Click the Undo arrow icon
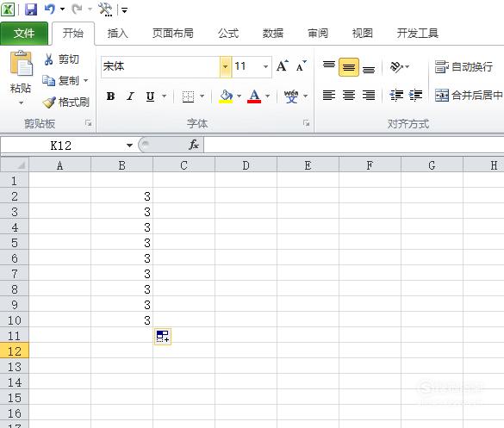 49,9
